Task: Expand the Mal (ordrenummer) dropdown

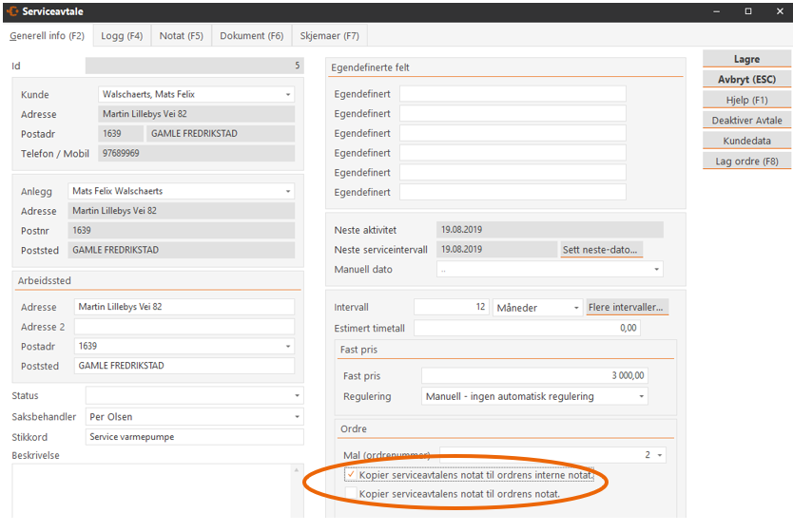Action: click(x=660, y=455)
